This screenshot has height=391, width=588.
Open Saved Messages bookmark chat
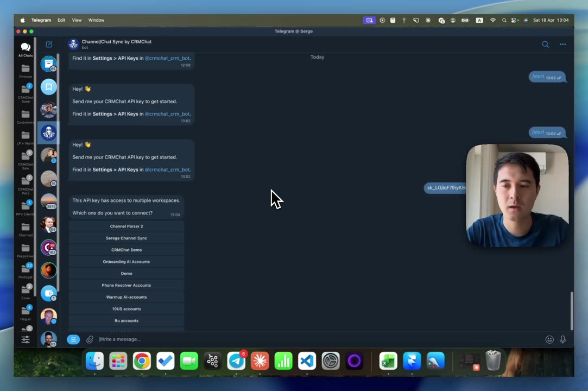pos(49,87)
